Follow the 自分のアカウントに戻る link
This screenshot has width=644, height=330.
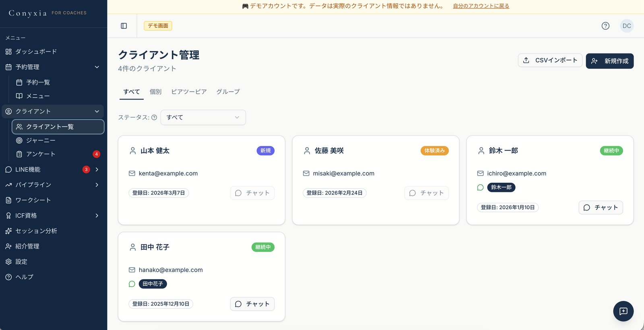pos(481,6)
